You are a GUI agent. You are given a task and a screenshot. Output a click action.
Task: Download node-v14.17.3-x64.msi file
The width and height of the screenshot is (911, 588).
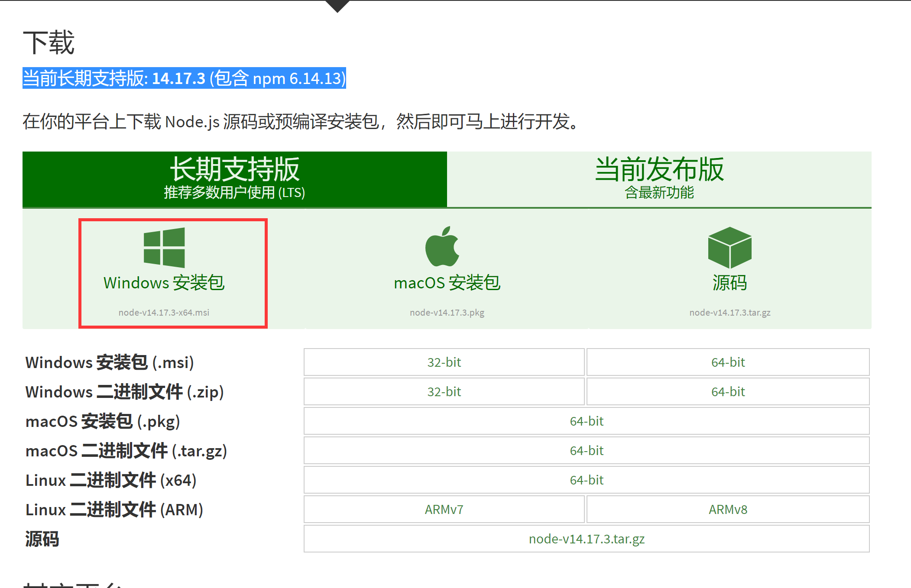[164, 313]
